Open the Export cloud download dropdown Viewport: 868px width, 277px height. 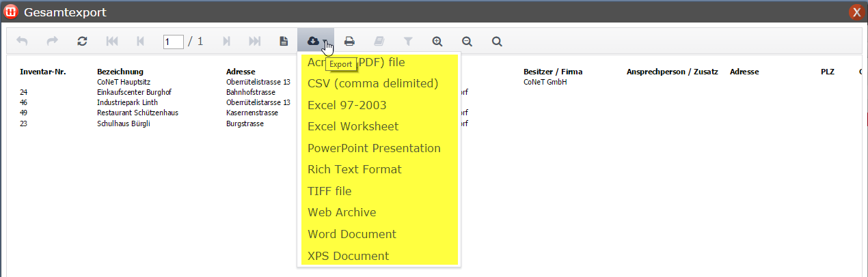click(x=316, y=42)
